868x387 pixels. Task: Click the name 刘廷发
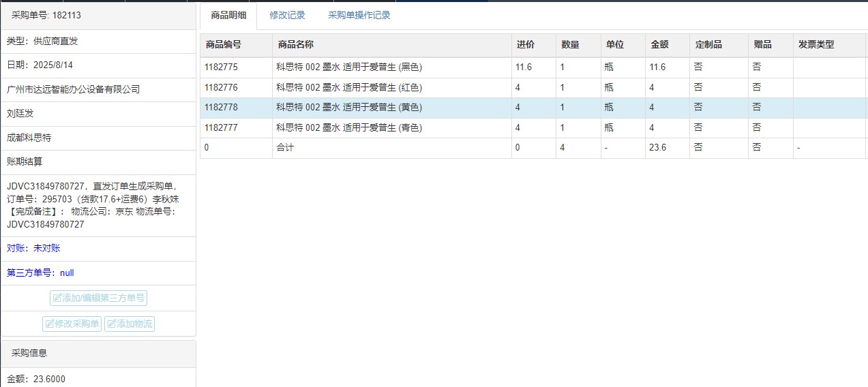(20, 114)
